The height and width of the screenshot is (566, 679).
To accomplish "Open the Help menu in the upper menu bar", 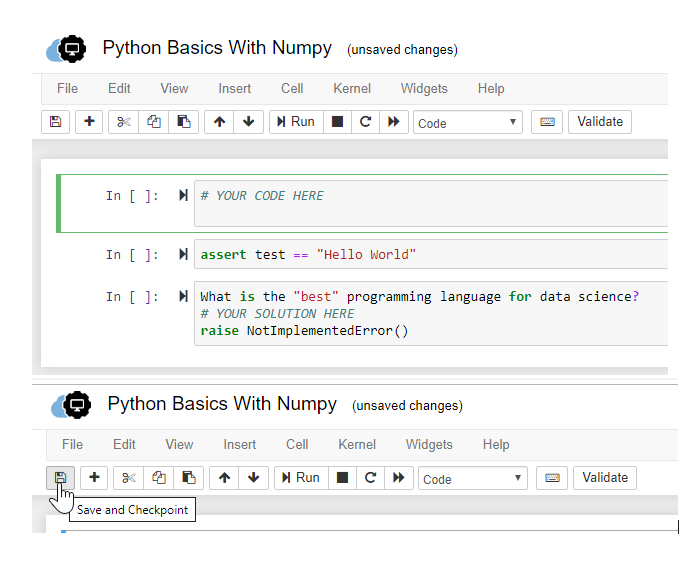I will tap(491, 89).
